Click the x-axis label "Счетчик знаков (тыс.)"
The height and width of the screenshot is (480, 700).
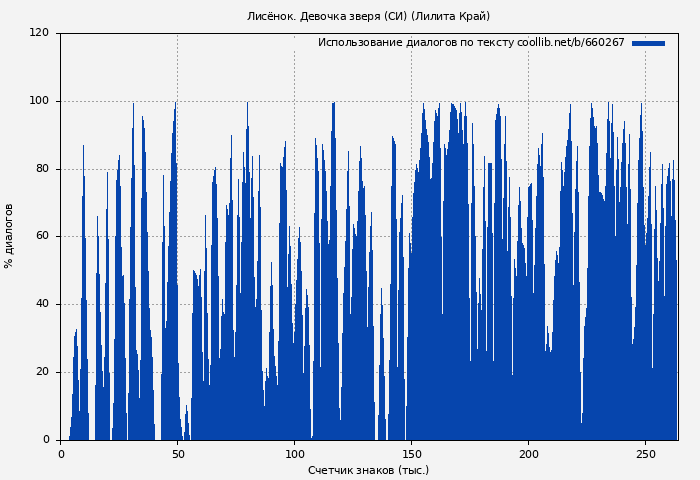pyautogui.click(x=368, y=470)
